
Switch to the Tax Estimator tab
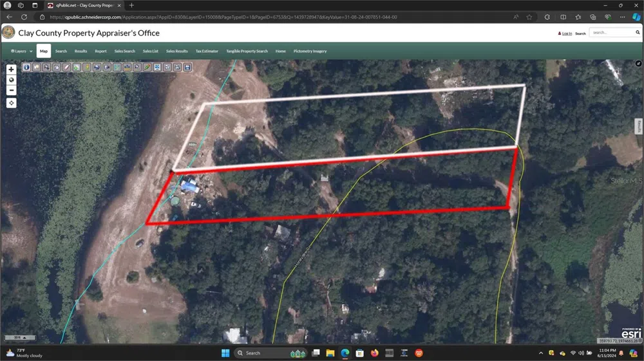pos(207,51)
